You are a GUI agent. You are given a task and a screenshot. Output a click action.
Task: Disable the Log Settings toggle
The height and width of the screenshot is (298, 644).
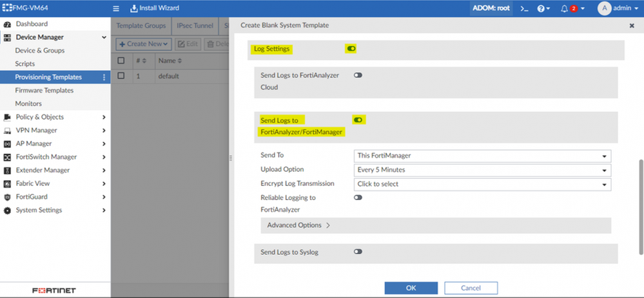pos(351,48)
